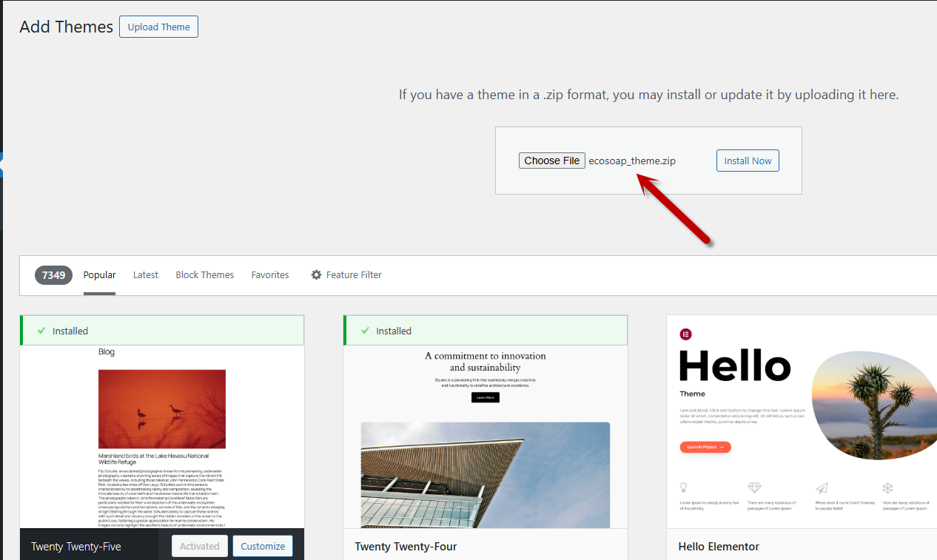This screenshot has height=560, width=937.
Task: Click Customize on Twenty Twenty-Five theme
Action: 263,546
